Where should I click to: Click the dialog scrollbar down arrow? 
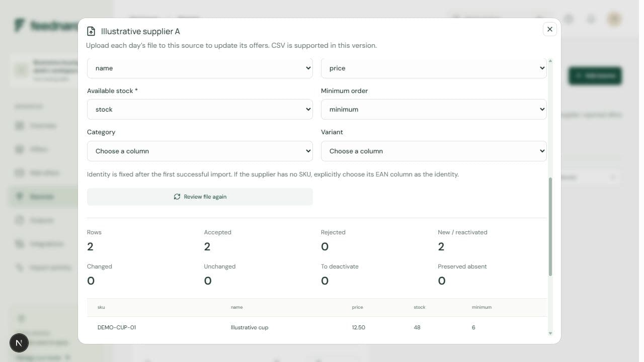pos(550,333)
